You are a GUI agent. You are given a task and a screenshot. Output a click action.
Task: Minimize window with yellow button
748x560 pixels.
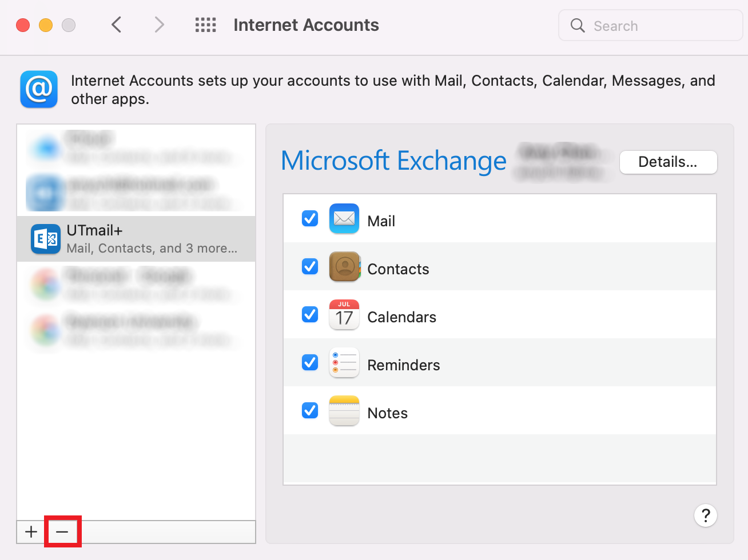click(46, 25)
